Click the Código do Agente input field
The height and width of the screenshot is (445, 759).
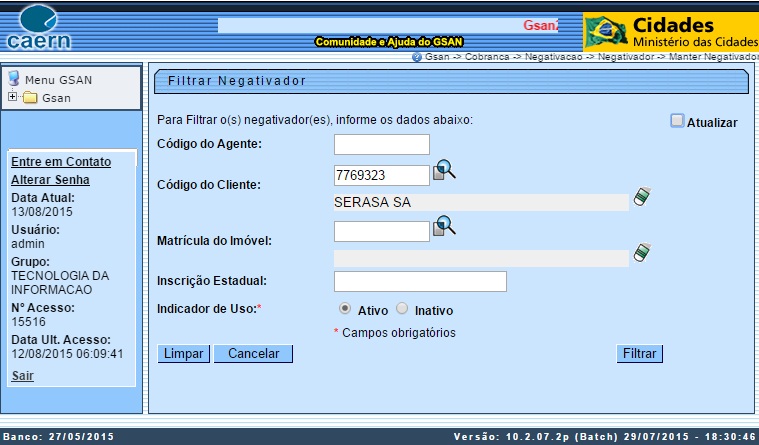coord(381,145)
